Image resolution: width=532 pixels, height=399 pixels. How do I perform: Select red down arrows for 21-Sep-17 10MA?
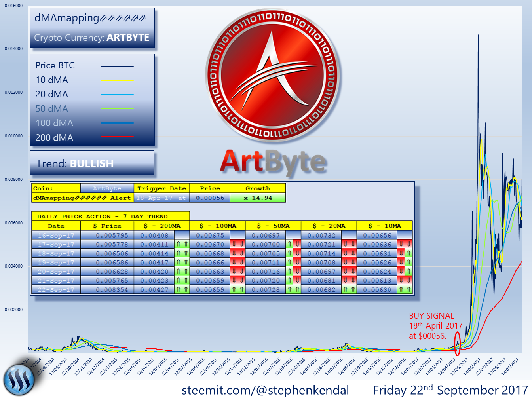405,280
